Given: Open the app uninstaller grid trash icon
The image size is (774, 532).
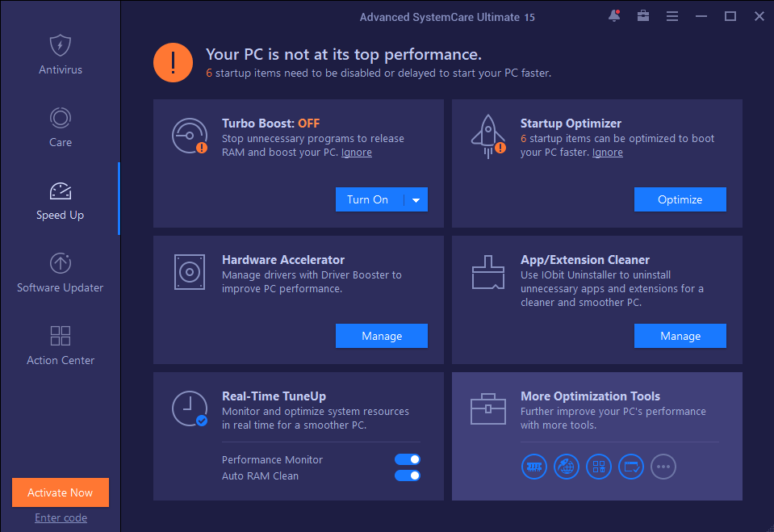Looking at the screenshot, I should click(x=599, y=466).
